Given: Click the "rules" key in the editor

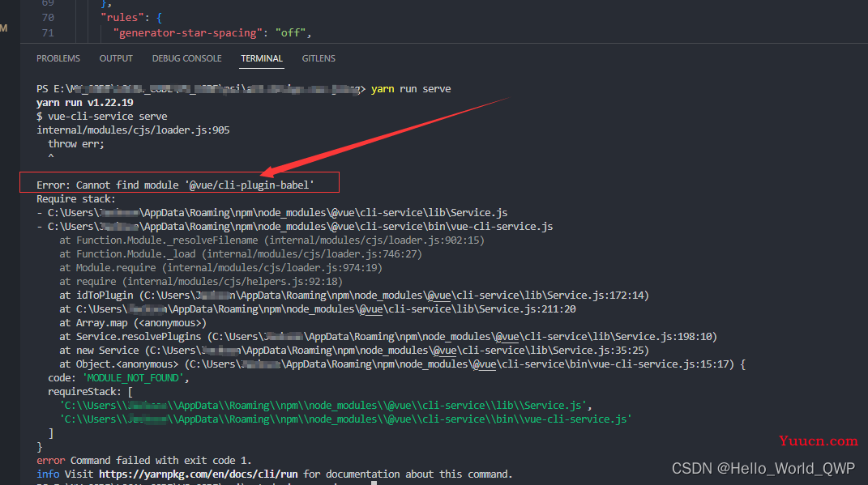Looking at the screenshot, I should point(122,18).
